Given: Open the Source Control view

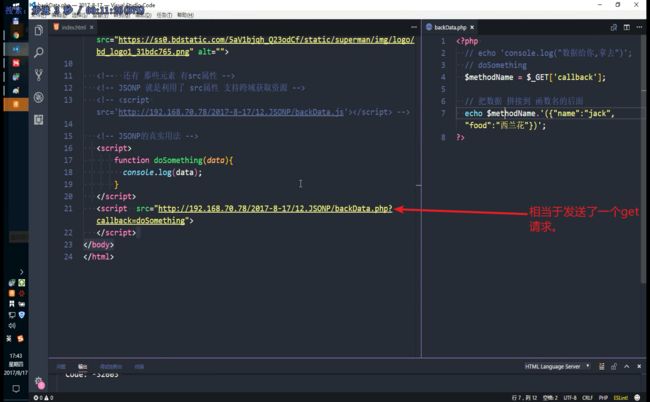Looking at the screenshot, I should tap(39, 75).
